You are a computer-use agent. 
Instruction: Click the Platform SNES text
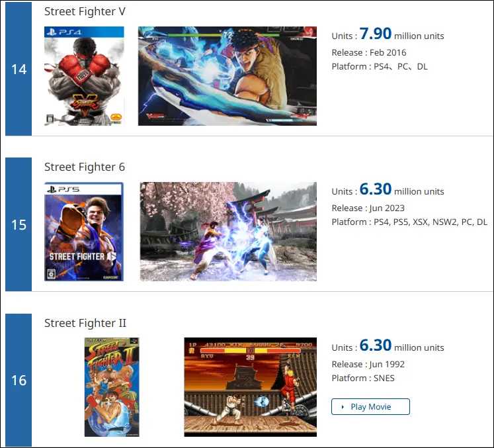click(363, 378)
